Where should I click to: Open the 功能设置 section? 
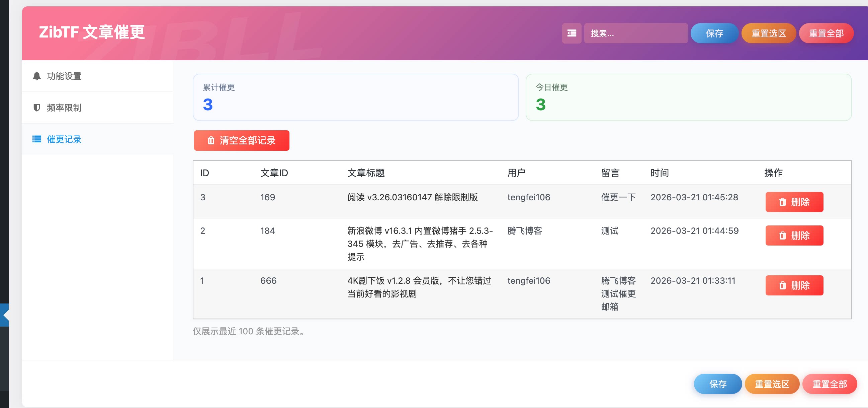pos(64,76)
